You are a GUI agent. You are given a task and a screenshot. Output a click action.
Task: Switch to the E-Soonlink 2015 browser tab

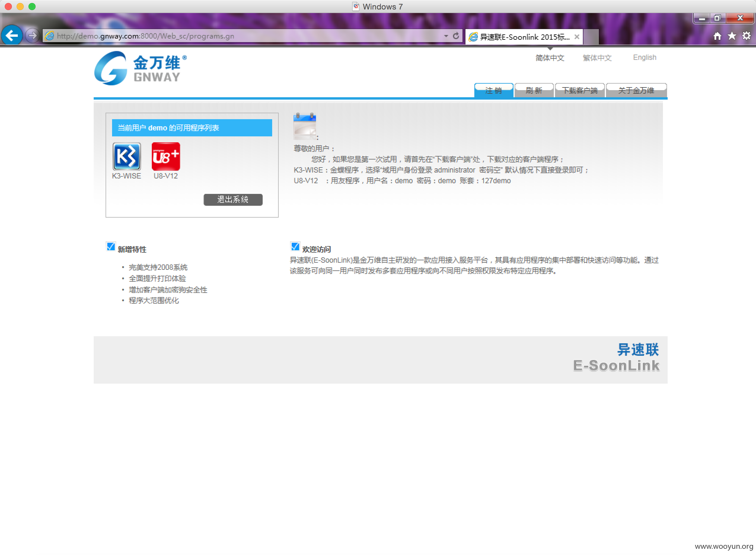524,37
